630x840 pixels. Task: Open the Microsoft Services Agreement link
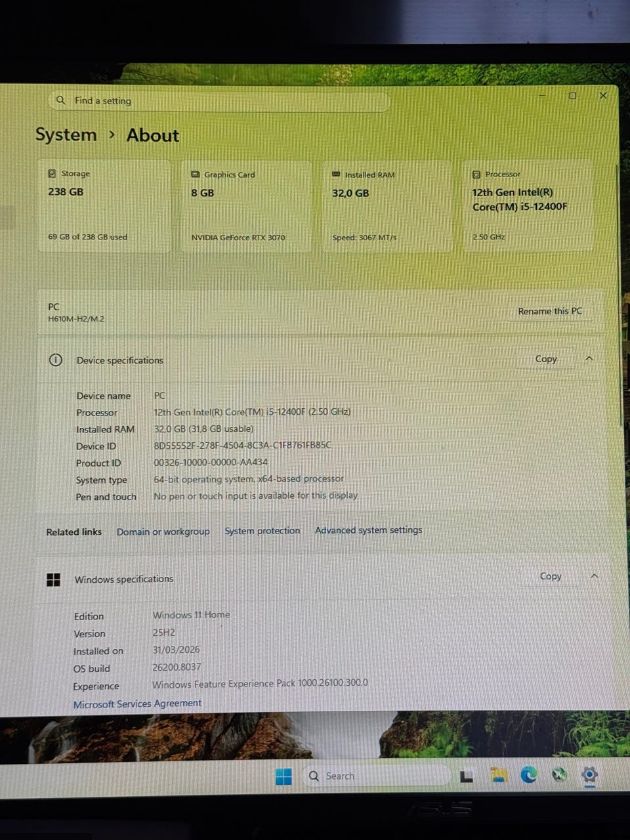tap(138, 703)
